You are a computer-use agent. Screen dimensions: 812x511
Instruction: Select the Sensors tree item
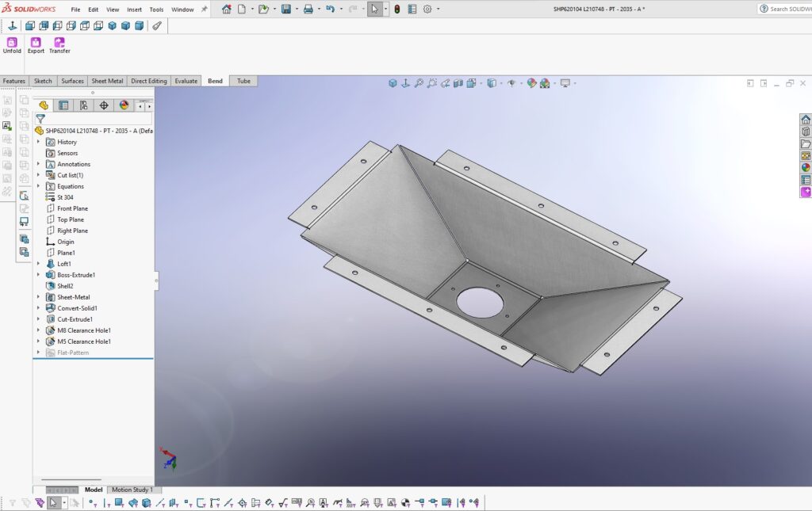67,153
